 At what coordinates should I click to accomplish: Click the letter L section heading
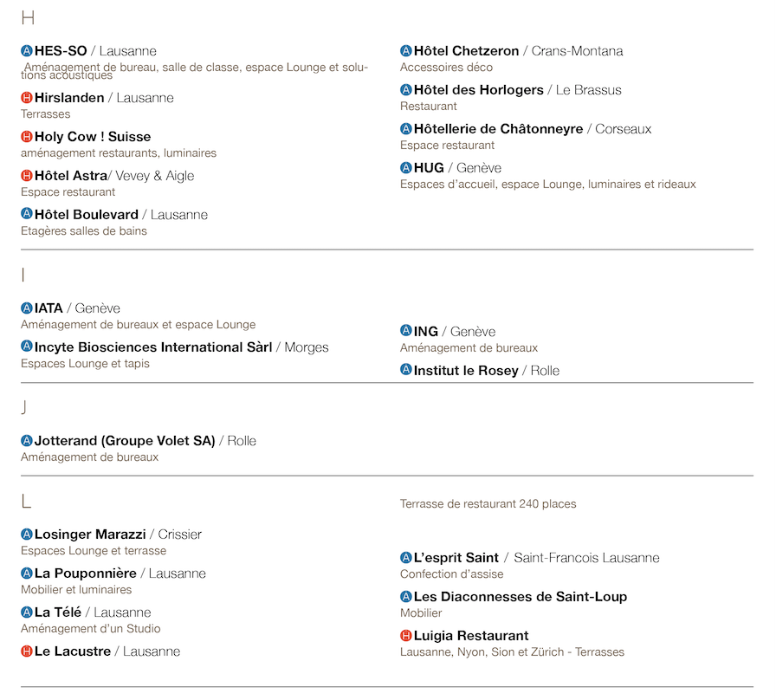click(26, 501)
